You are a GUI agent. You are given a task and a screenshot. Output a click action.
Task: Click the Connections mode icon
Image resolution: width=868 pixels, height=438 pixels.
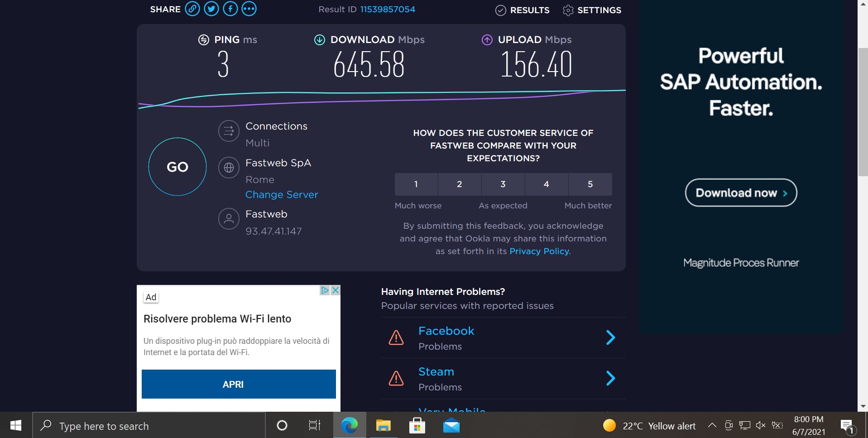pyautogui.click(x=229, y=131)
